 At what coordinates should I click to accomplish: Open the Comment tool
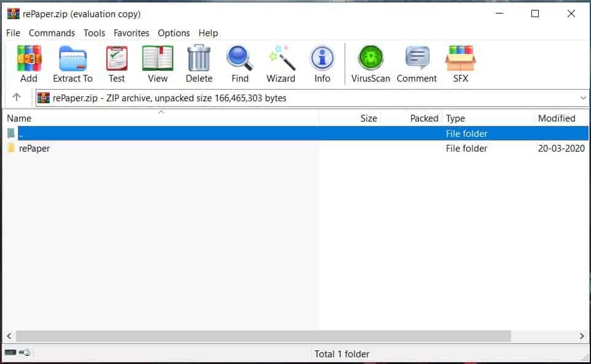[417, 58]
